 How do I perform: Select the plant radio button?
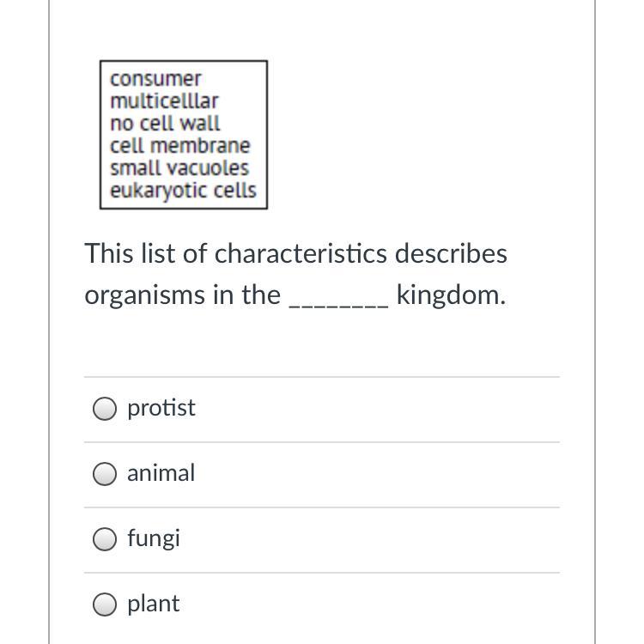[x=105, y=605]
